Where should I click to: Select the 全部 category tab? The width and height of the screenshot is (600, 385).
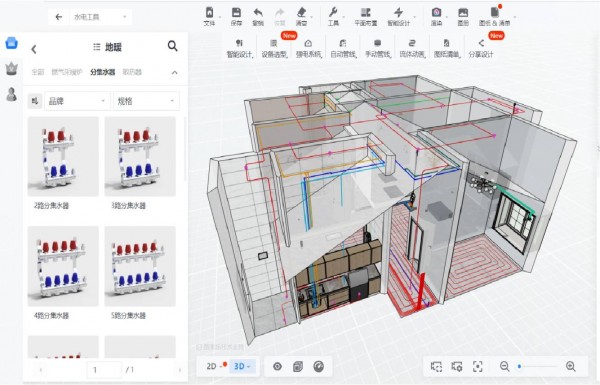tap(38, 72)
